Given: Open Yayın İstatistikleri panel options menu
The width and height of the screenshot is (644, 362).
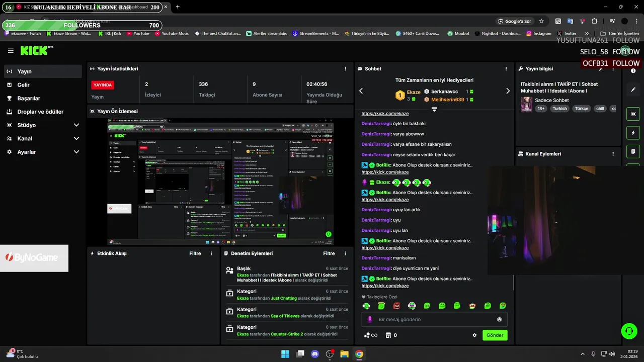Looking at the screenshot, I should coord(345,68).
